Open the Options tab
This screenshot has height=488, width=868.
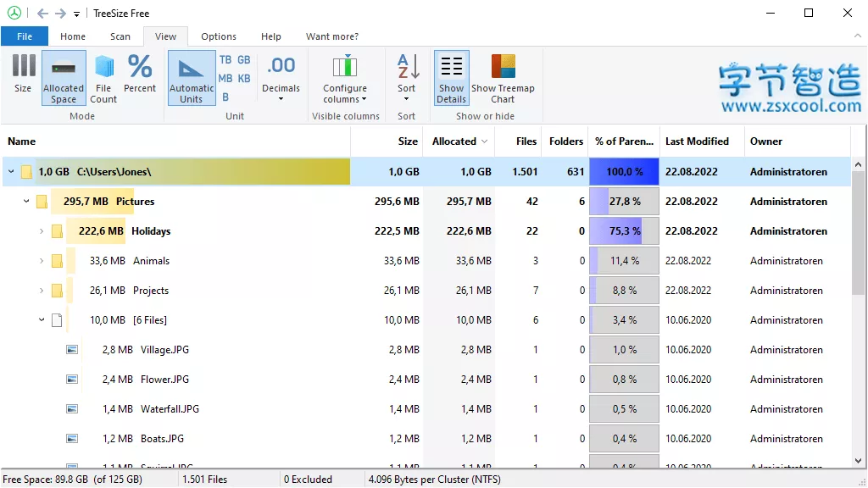click(x=219, y=36)
